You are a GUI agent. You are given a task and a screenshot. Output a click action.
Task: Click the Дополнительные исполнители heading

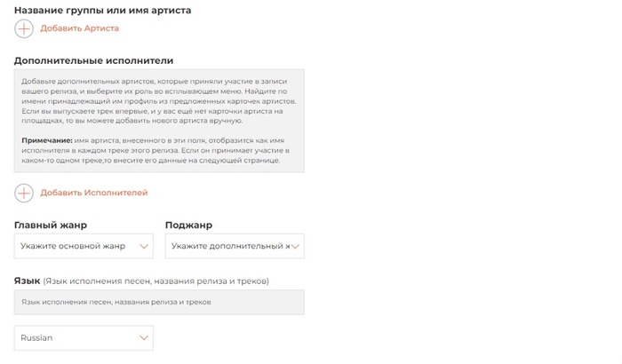94,60
